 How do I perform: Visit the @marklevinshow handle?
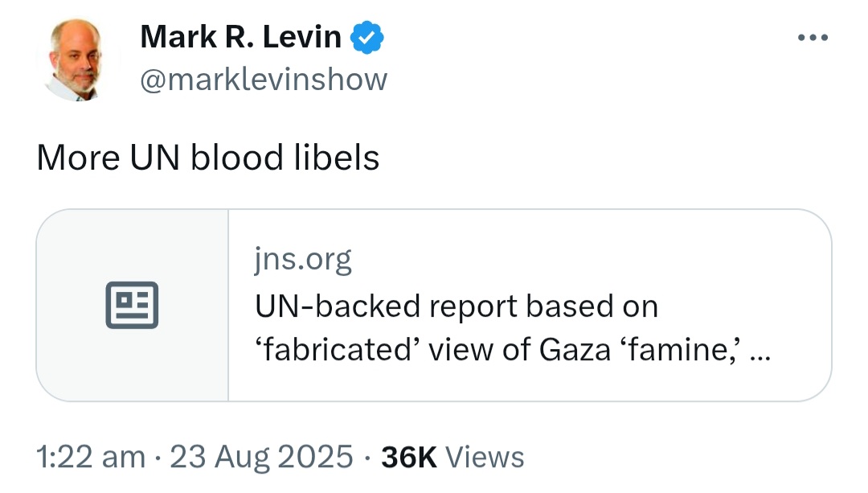(x=264, y=79)
